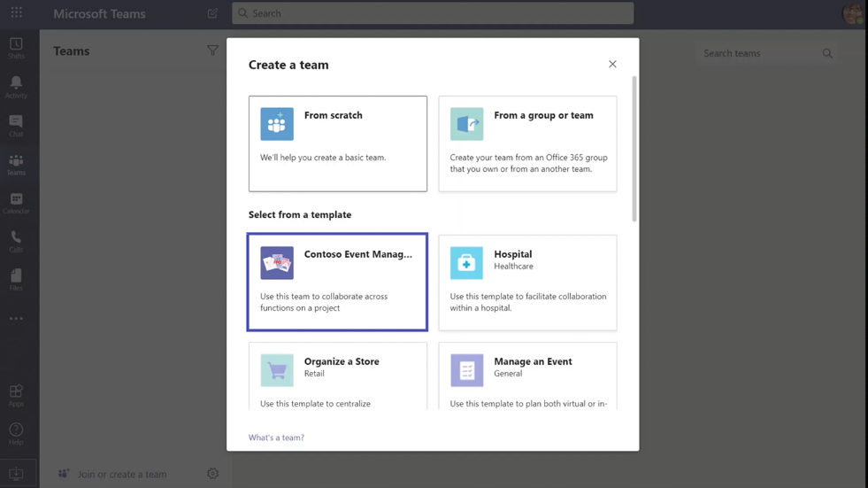The image size is (868, 488).
Task: Select Contoso Event Manag... template title
Action: 358,254
